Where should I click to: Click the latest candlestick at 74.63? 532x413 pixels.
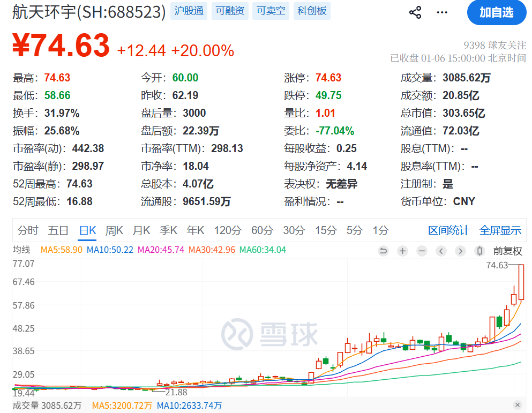(521, 282)
